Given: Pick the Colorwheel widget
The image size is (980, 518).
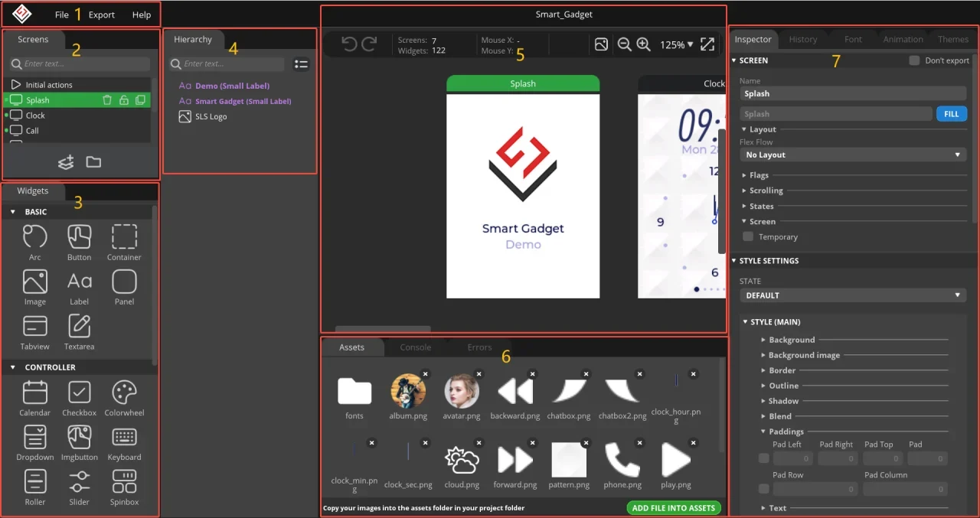Looking at the screenshot, I should 124,393.
